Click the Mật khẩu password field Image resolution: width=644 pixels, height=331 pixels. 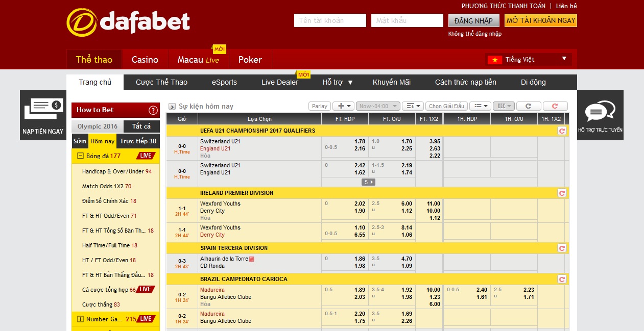[x=407, y=20]
